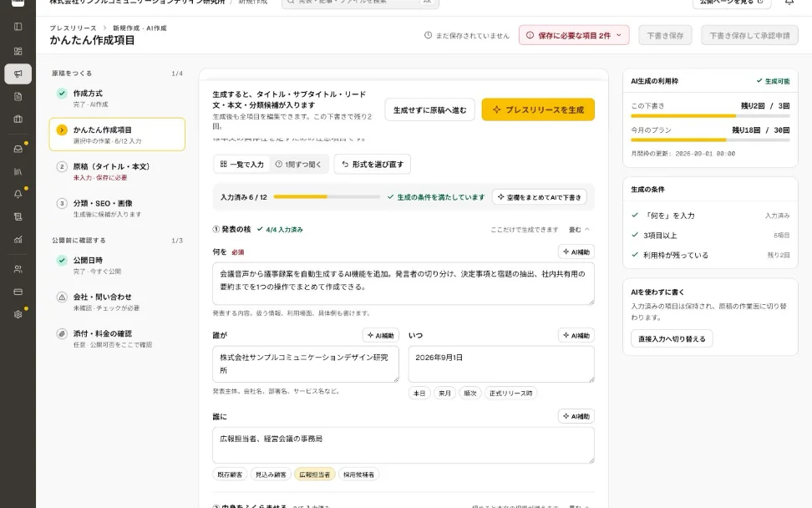Click 形式を選び直す button
The width and height of the screenshot is (812, 508).
click(373, 164)
